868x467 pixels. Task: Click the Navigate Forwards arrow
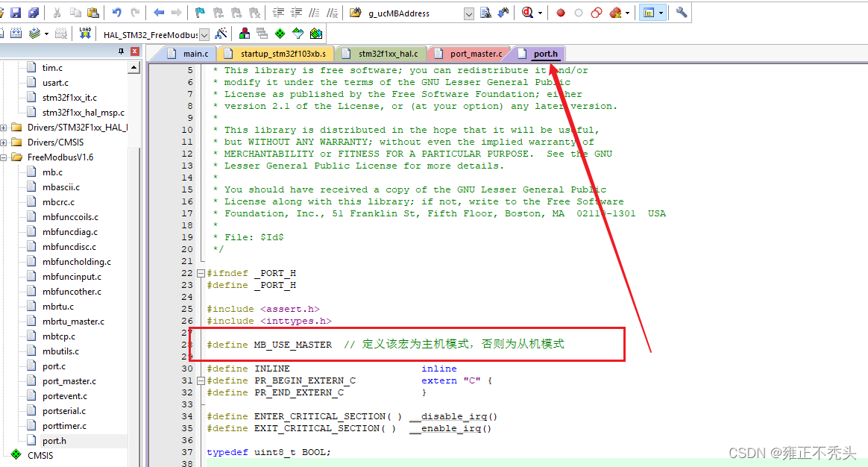[177, 13]
